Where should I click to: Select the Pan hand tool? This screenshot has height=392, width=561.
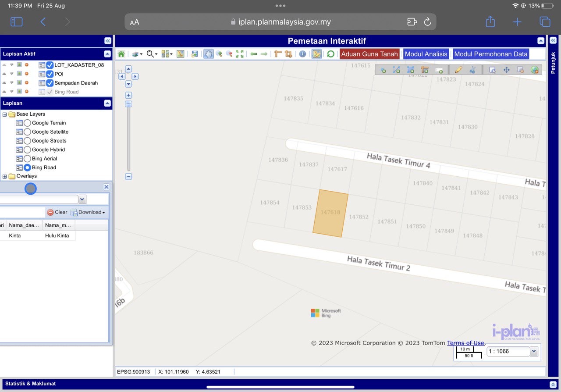point(209,54)
